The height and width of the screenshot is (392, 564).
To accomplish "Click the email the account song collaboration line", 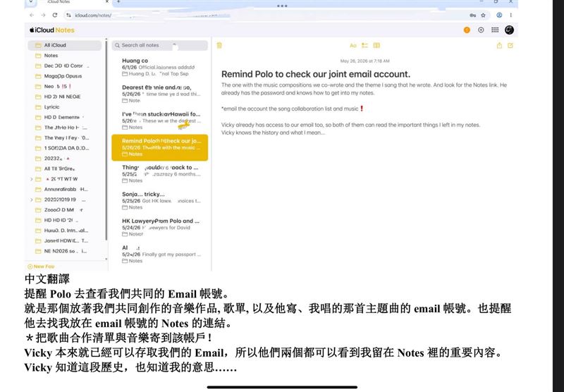I will [x=293, y=109].
